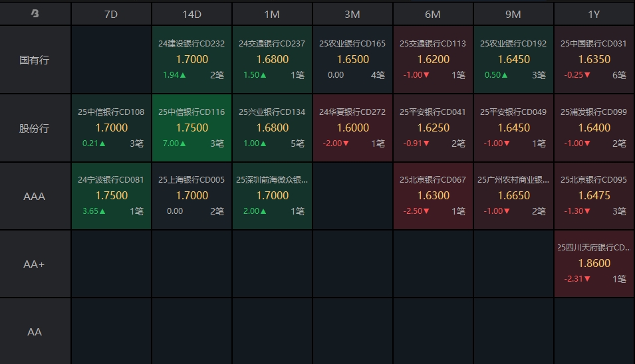Open the 25农业银行CD165 quote cell
Image resolution: width=635 pixels, height=364 pixels.
(x=352, y=60)
